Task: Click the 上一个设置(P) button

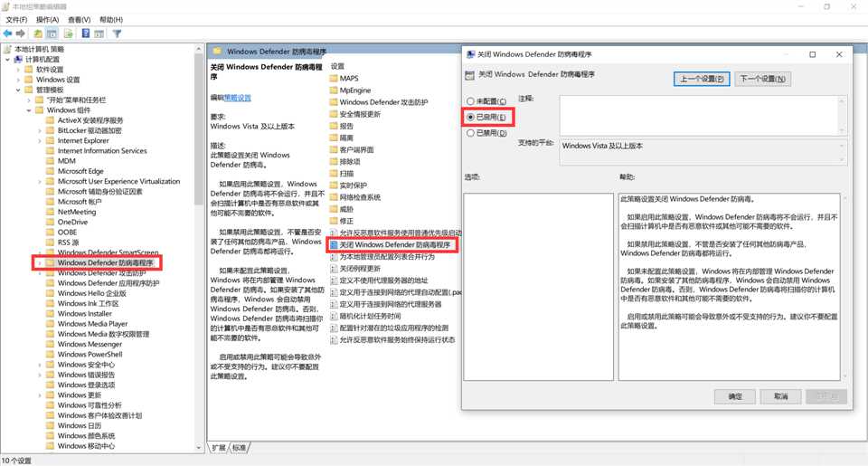Action: (x=702, y=79)
